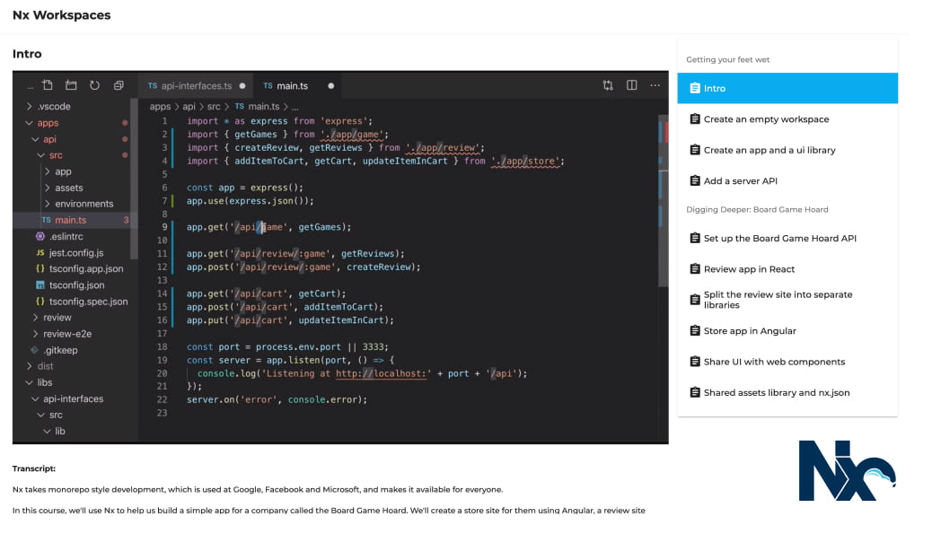Open changes compare icon in editor toolbar
The height and width of the screenshot is (560, 932).
(x=608, y=85)
